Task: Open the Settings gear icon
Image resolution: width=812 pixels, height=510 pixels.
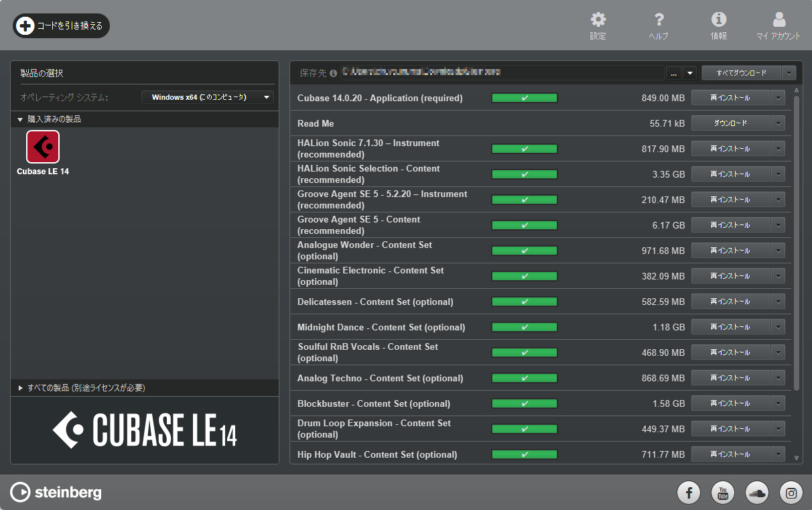Action: 598,20
